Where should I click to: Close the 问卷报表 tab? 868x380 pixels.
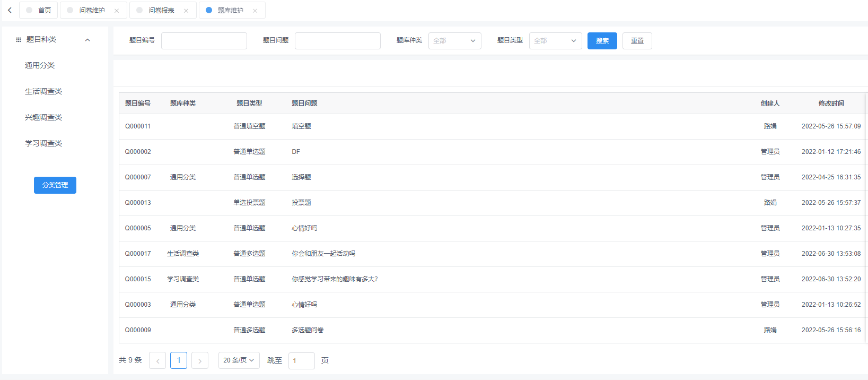pyautogui.click(x=186, y=11)
